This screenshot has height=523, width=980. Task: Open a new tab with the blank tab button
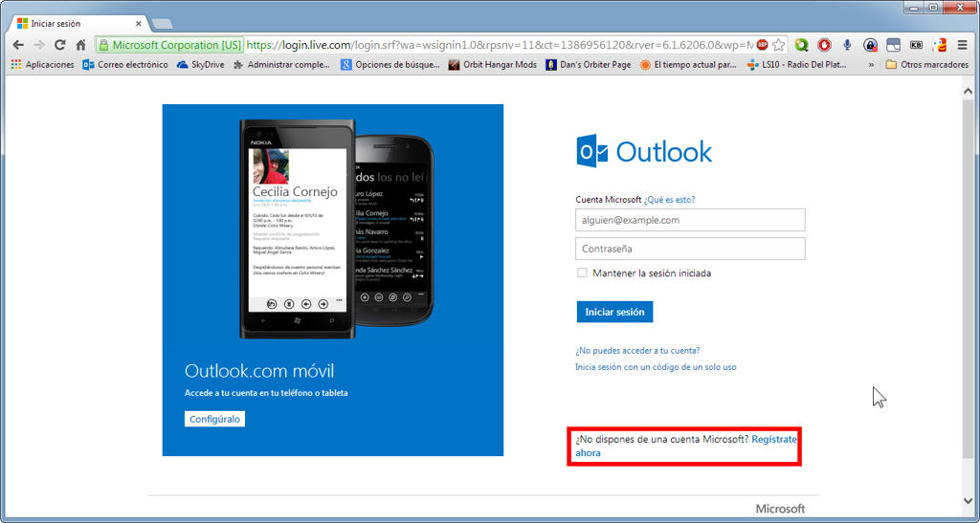point(162,24)
